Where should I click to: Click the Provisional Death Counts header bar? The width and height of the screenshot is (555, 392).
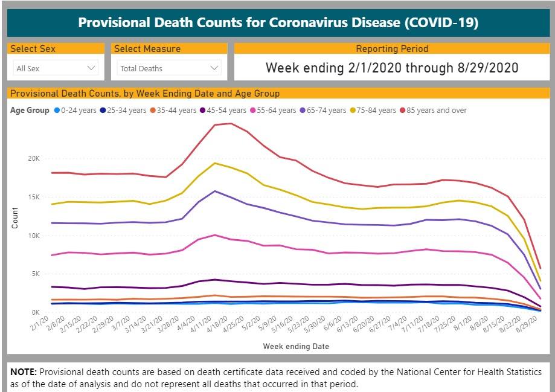coord(277,24)
